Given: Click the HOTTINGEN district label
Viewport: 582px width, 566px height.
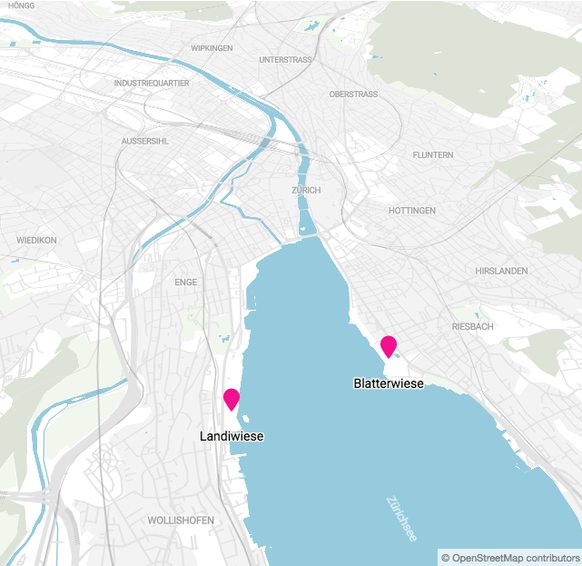Looking at the screenshot, I should tap(412, 210).
